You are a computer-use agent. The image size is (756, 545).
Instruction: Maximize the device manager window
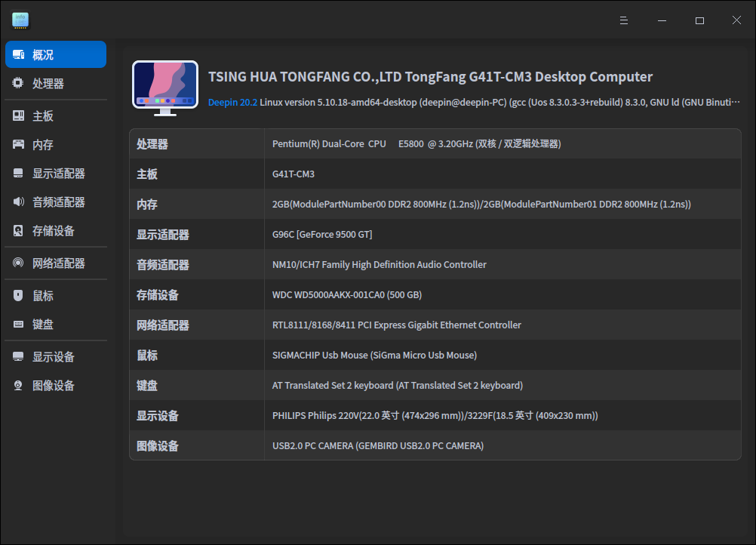click(699, 20)
